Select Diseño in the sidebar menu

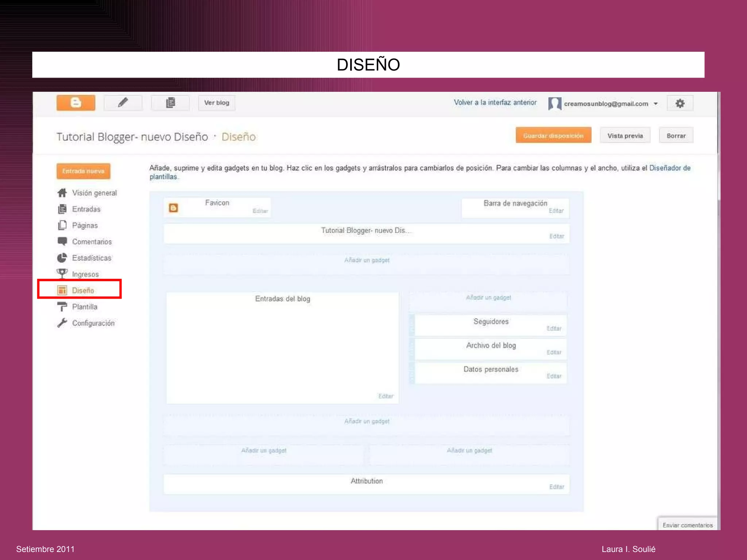tap(83, 291)
